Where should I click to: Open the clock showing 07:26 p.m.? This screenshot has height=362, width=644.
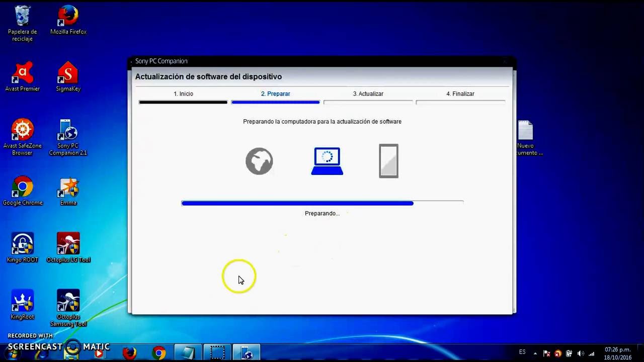click(618, 353)
